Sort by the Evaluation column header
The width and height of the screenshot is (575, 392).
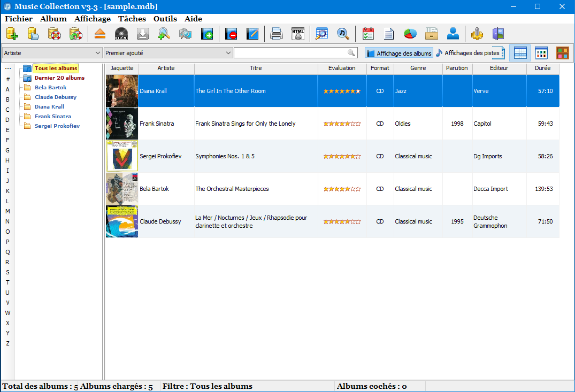(x=342, y=68)
